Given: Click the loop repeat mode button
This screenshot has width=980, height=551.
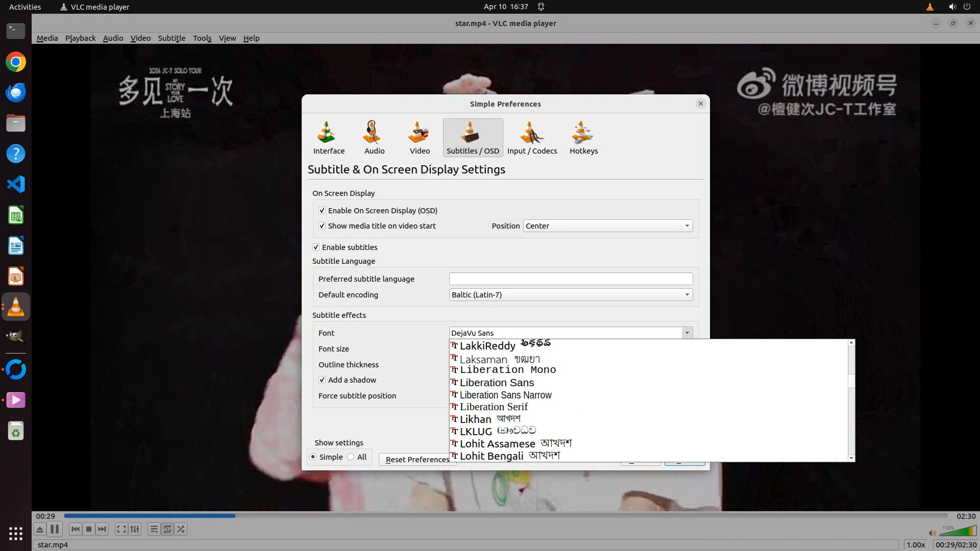Looking at the screenshot, I should click(x=167, y=529).
